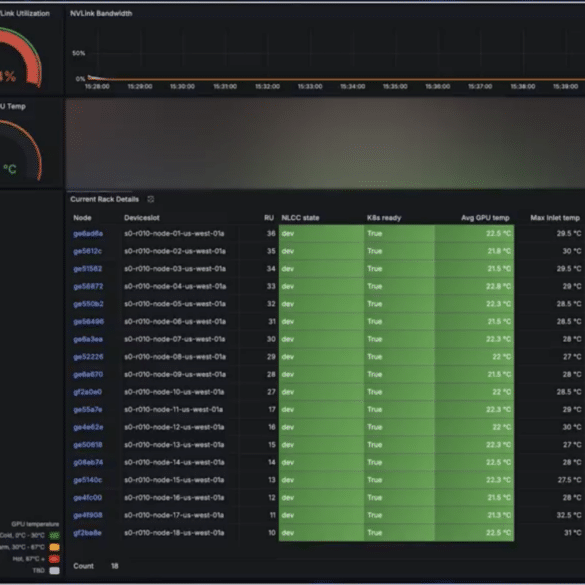
Task: Open the Current Rack Details panel title
Action: click(104, 199)
